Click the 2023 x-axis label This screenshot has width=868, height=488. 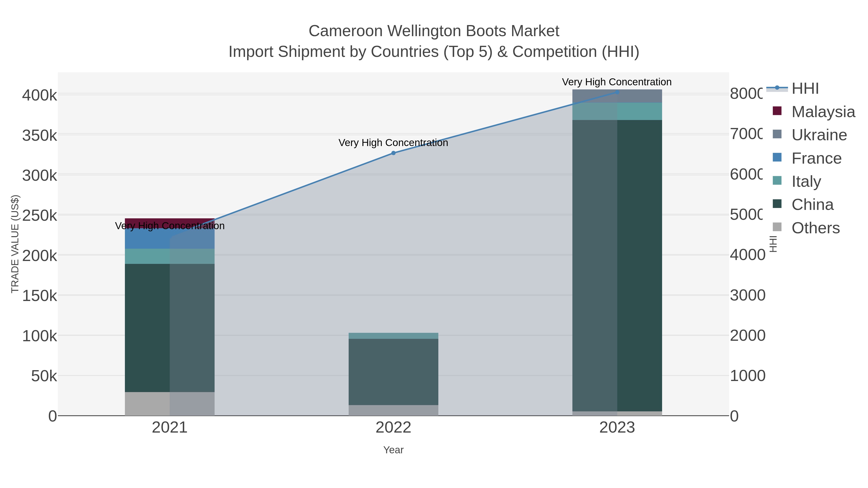[x=617, y=428]
